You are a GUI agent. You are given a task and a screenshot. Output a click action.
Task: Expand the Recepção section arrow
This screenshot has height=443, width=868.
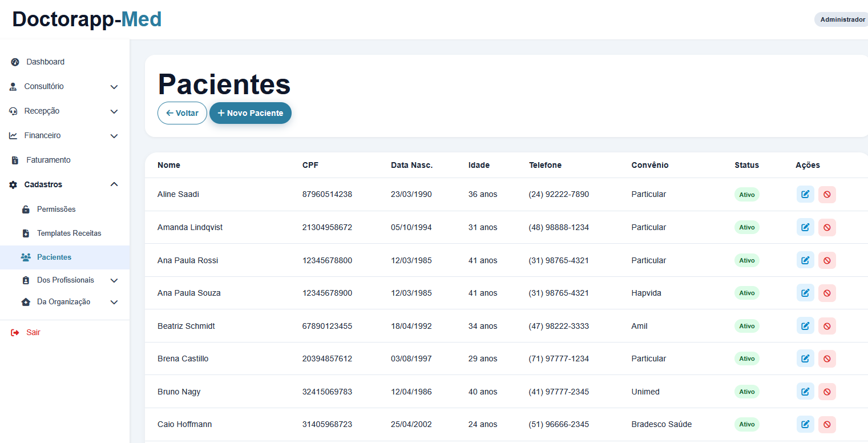114,111
